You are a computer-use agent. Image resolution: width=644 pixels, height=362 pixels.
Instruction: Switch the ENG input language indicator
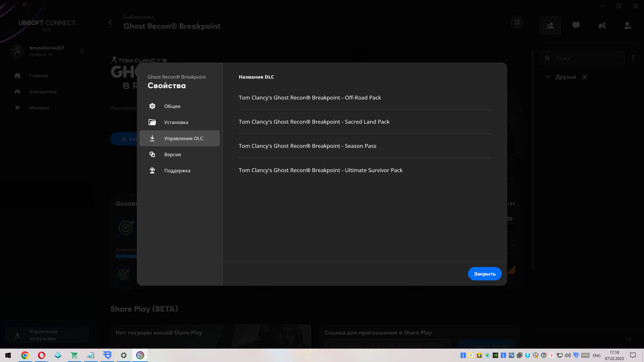597,355
